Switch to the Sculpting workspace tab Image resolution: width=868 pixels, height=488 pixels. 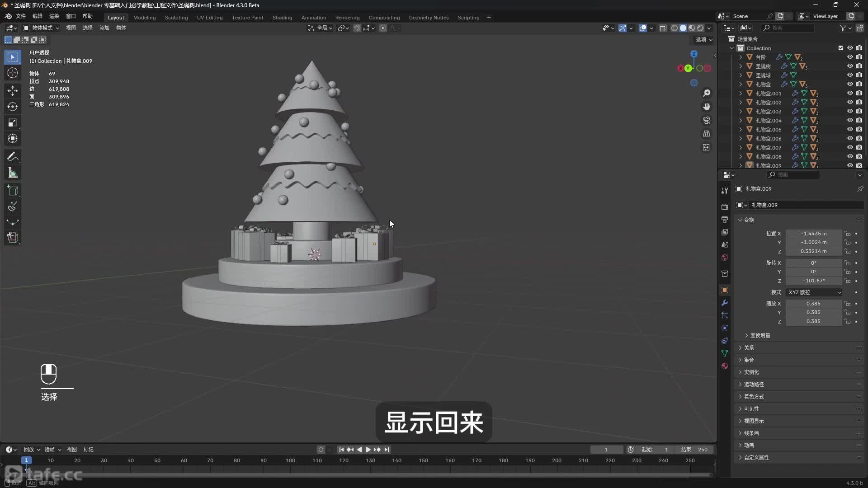pyautogui.click(x=176, y=18)
